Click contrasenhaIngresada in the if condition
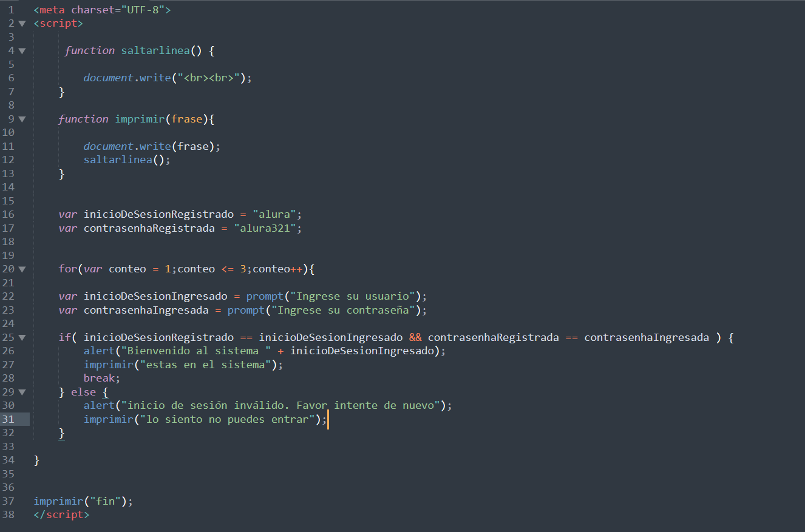 coord(647,337)
